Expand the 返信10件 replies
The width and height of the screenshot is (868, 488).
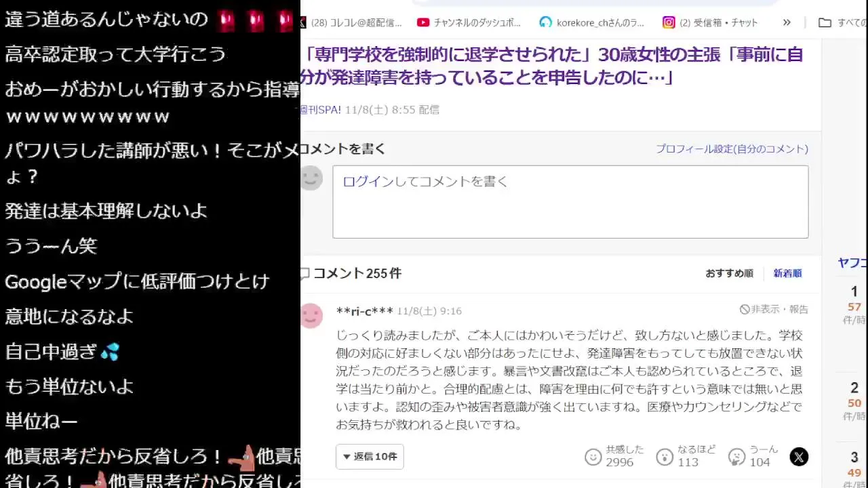tap(370, 457)
